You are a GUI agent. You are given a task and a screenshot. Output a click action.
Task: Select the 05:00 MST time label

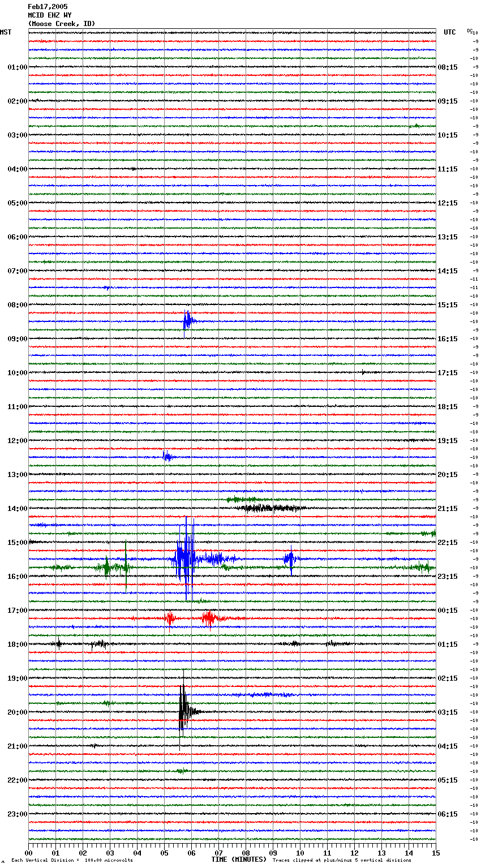tap(18, 203)
